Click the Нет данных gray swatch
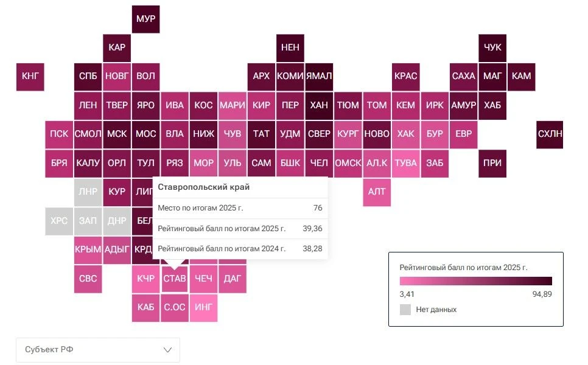Viewport: 588px width, 365px height. tap(405, 310)
